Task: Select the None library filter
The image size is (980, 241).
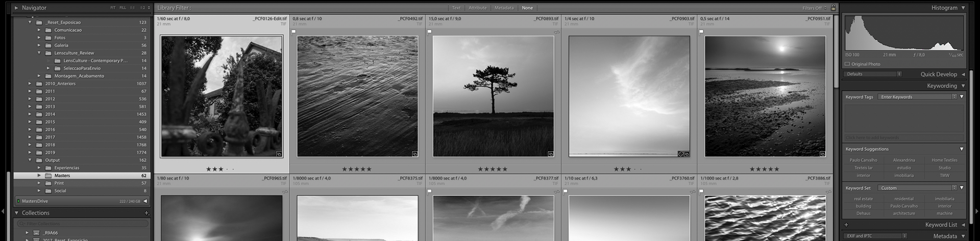Action: 527,8
